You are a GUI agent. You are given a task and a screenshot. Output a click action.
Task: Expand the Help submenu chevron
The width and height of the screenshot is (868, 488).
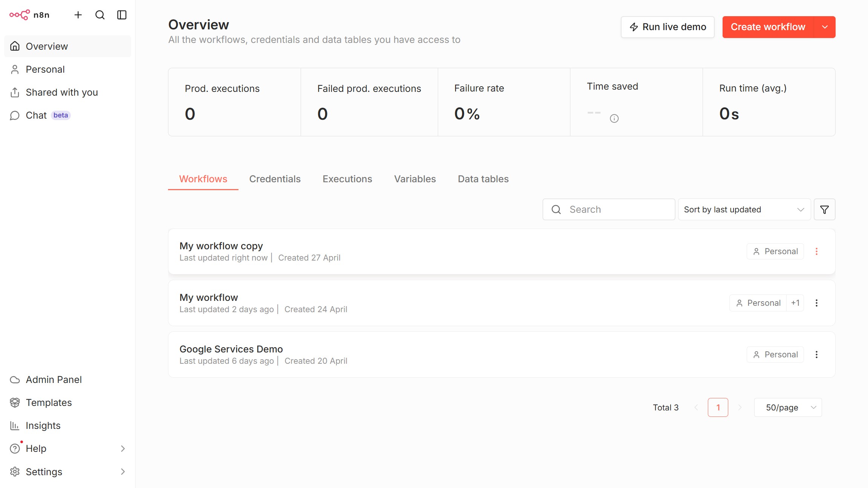(x=123, y=448)
